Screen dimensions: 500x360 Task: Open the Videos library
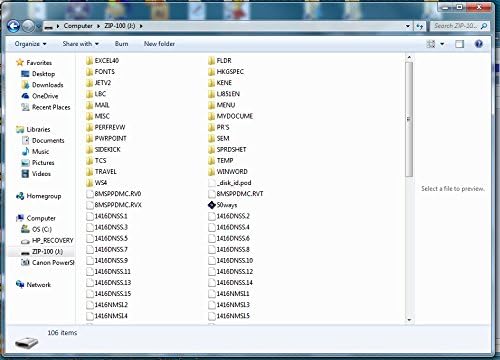[41, 174]
